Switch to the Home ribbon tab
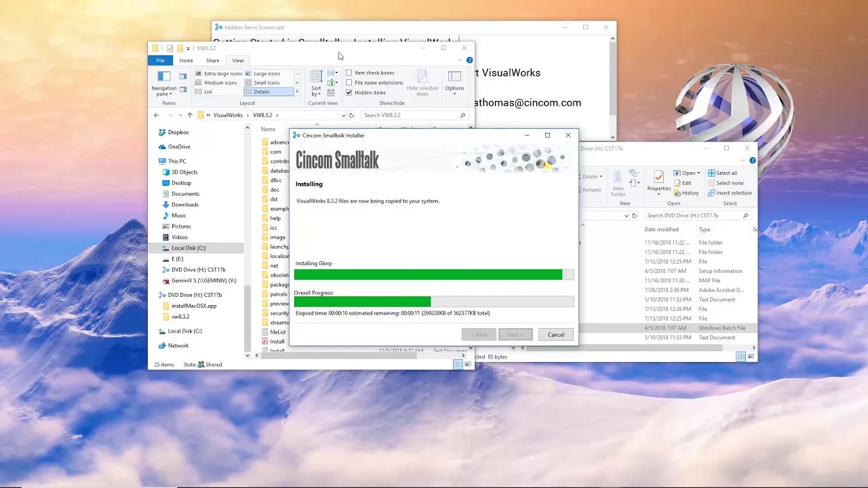Image resolution: width=868 pixels, height=488 pixels. pyautogui.click(x=186, y=60)
